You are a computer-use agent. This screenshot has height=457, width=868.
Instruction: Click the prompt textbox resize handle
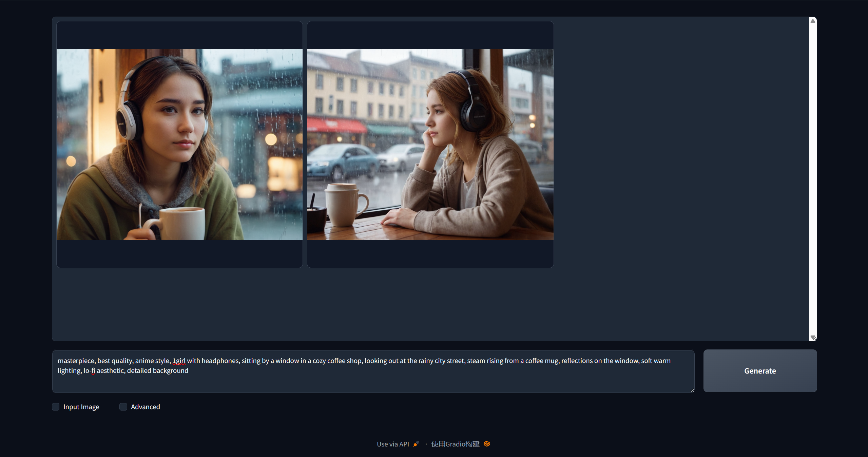[x=692, y=391]
